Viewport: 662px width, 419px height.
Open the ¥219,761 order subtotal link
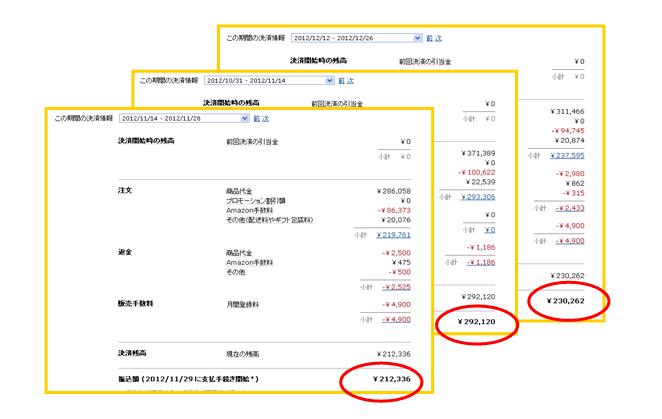(393, 234)
